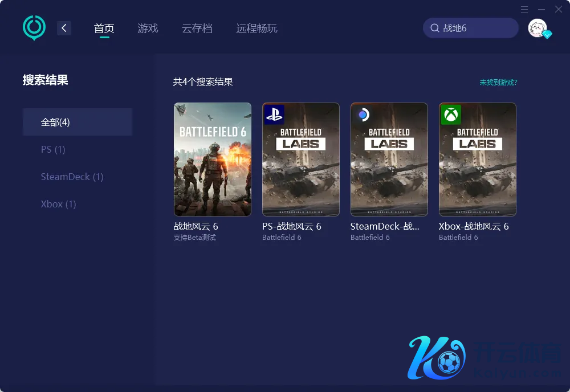The width and height of the screenshot is (570, 392).
Task: Go back using the left chevron button
Action: pos(64,28)
